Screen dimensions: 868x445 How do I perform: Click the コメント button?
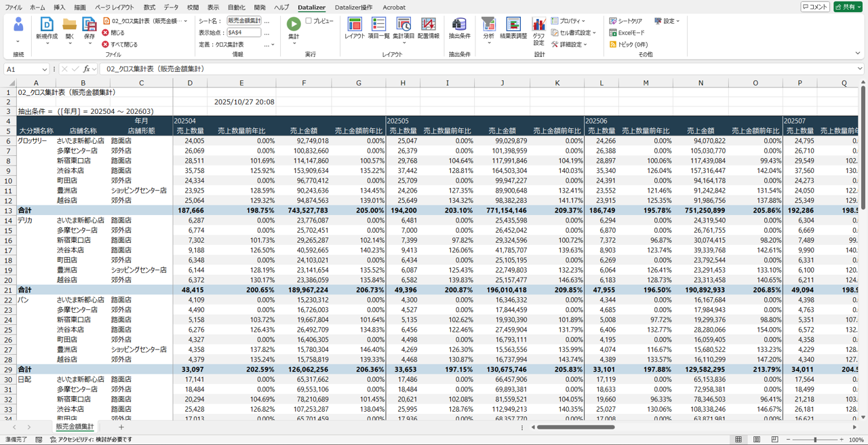(x=814, y=7)
